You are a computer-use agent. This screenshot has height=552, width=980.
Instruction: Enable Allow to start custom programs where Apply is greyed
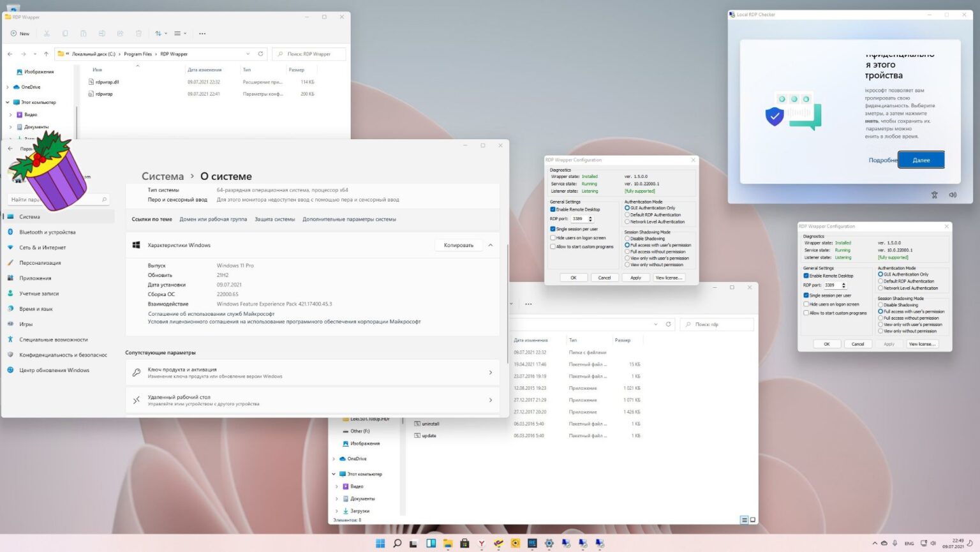click(806, 313)
